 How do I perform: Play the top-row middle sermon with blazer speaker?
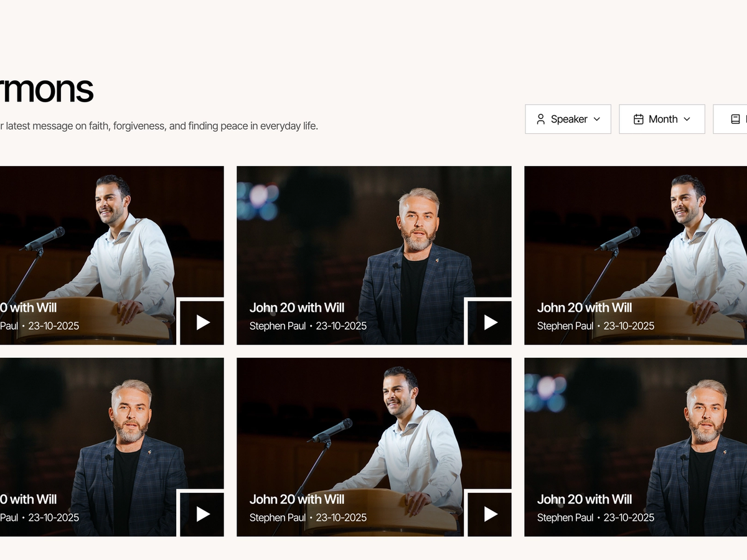(490, 322)
